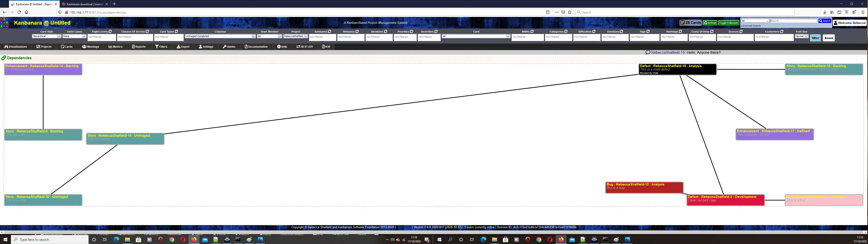
Task: Click the Reset button to clear filters
Action: pyautogui.click(x=828, y=38)
